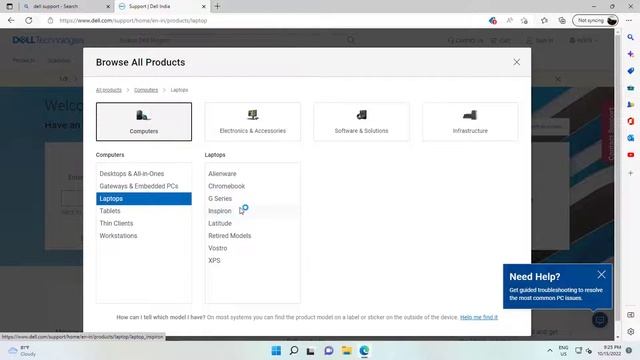Open the Windows Start menu
The image size is (640, 360).
(276, 351)
